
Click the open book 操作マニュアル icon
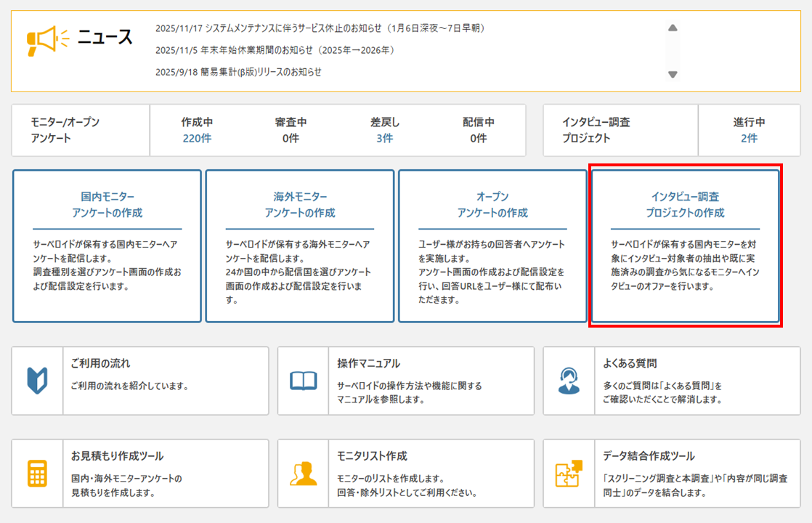point(303,381)
